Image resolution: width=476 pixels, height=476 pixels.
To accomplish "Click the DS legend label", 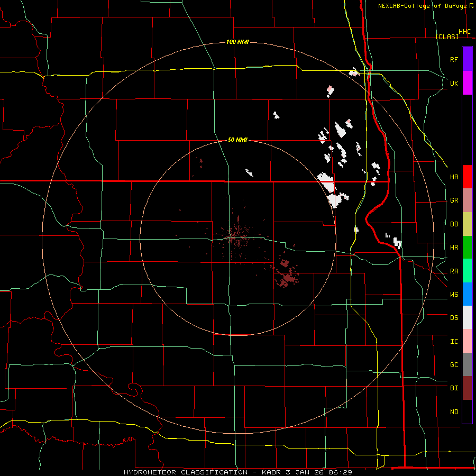I will click(x=454, y=318).
